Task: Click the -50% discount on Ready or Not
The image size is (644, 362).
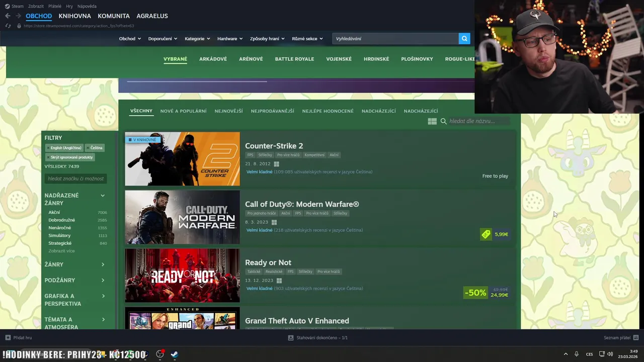Action: (x=475, y=293)
